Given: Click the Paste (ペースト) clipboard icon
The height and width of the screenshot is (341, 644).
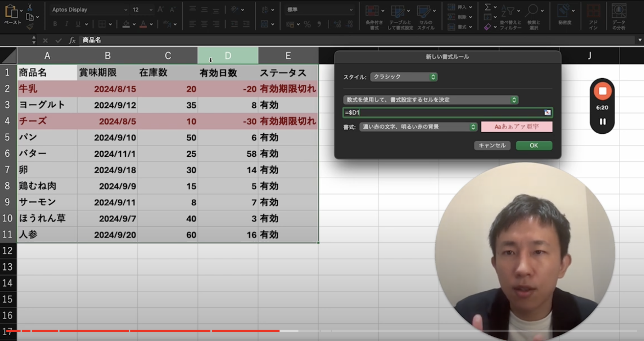Looking at the screenshot, I should pyautogui.click(x=11, y=12).
